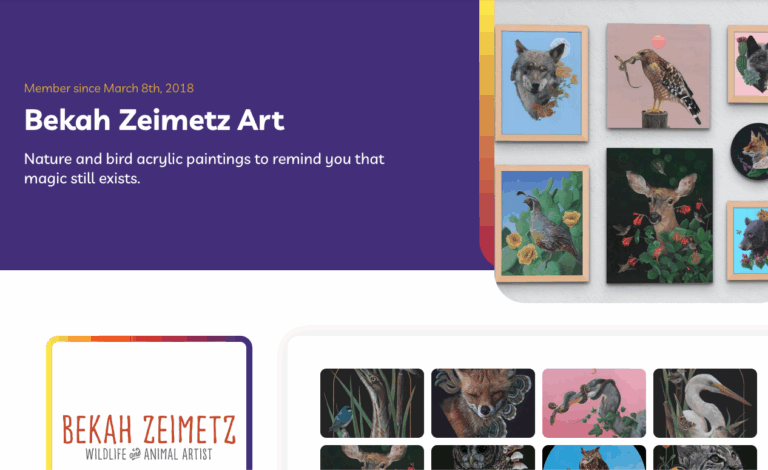Open the white egret gallery thumbnail

(x=705, y=403)
